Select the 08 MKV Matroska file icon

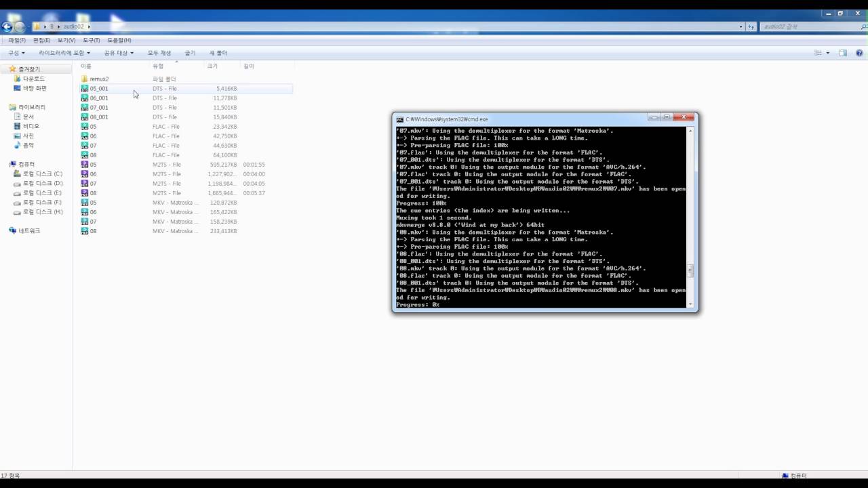coord(85,231)
